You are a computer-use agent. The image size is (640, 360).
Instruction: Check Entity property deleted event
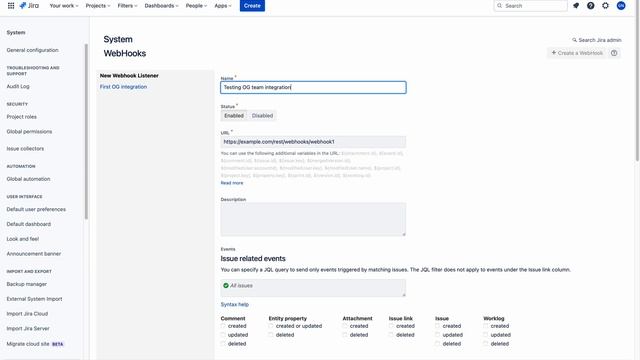coord(271,335)
